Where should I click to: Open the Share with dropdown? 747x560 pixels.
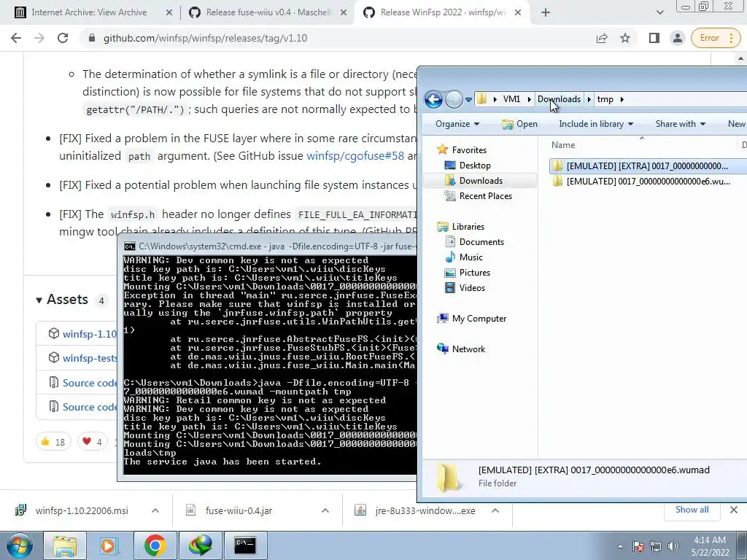680,124
